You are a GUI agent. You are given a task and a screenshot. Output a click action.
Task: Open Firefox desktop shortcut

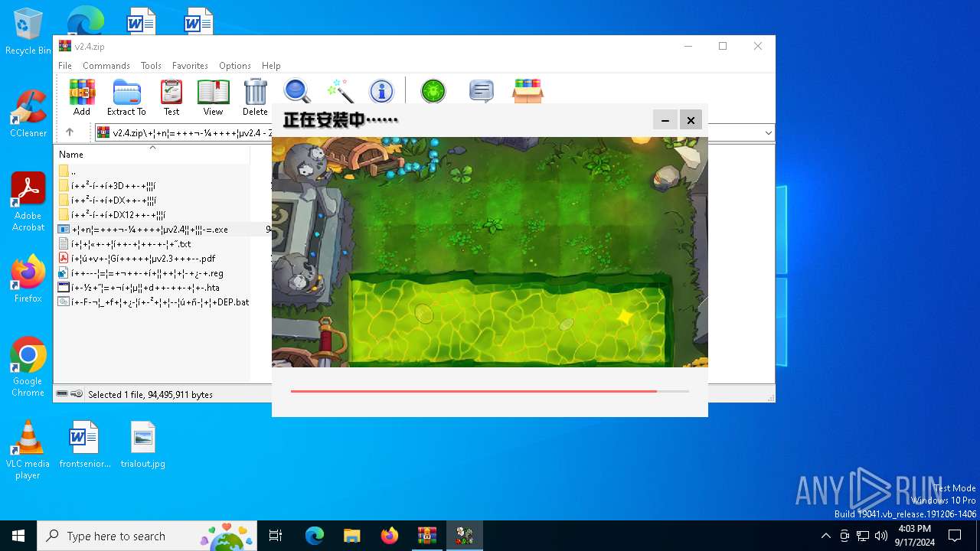[28, 279]
